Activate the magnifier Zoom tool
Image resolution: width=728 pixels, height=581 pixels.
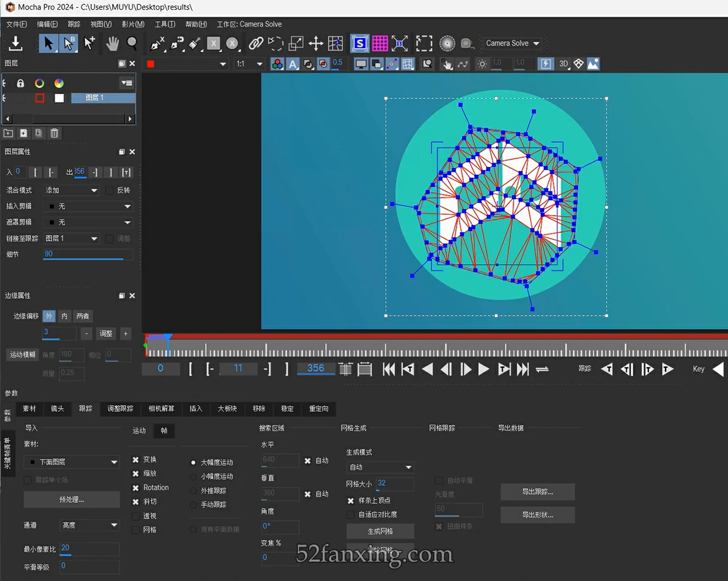coord(132,43)
